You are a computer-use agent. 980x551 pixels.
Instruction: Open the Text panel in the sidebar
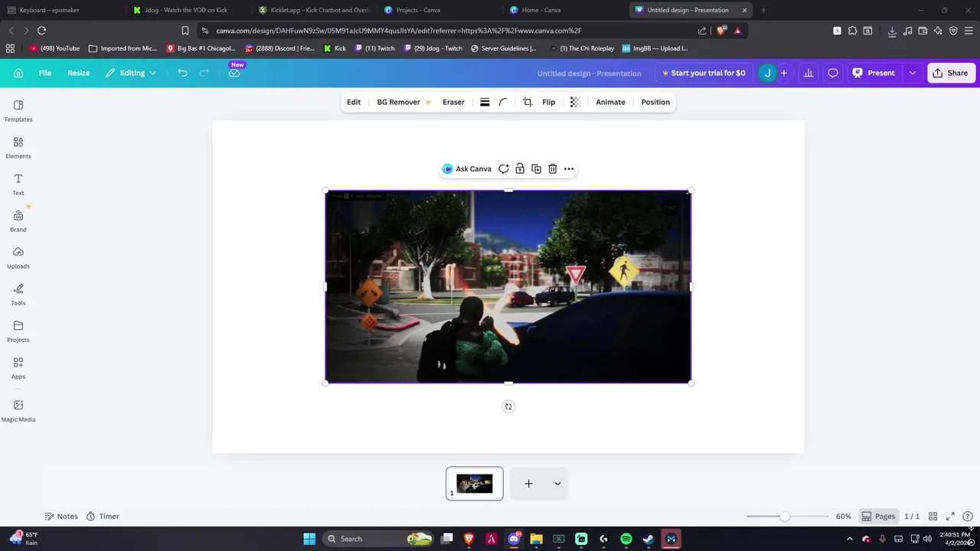coord(18,184)
